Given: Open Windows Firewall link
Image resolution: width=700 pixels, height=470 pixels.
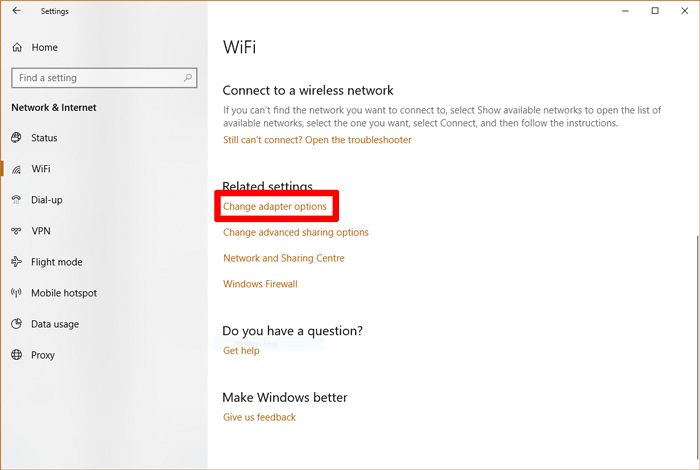Looking at the screenshot, I should pyautogui.click(x=260, y=284).
